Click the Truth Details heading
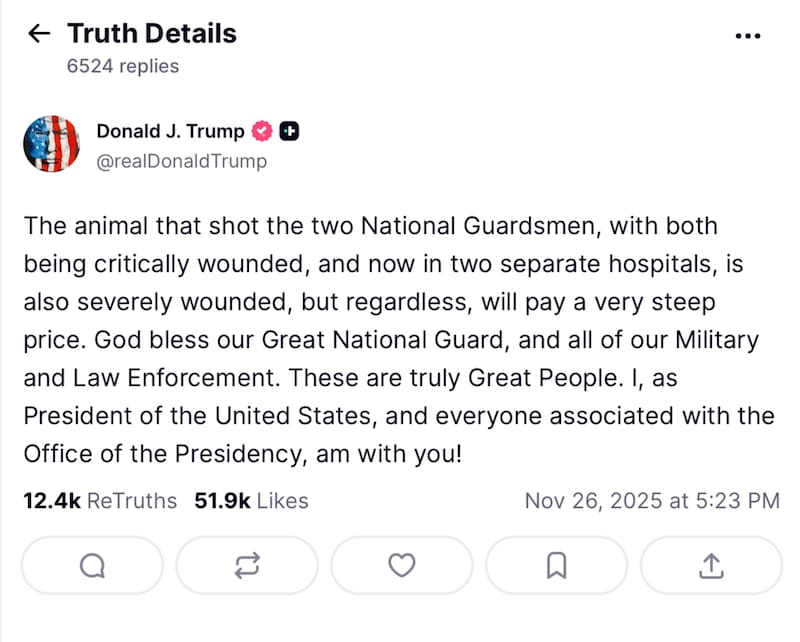The height and width of the screenshot is (642, 800). [152, 34]
